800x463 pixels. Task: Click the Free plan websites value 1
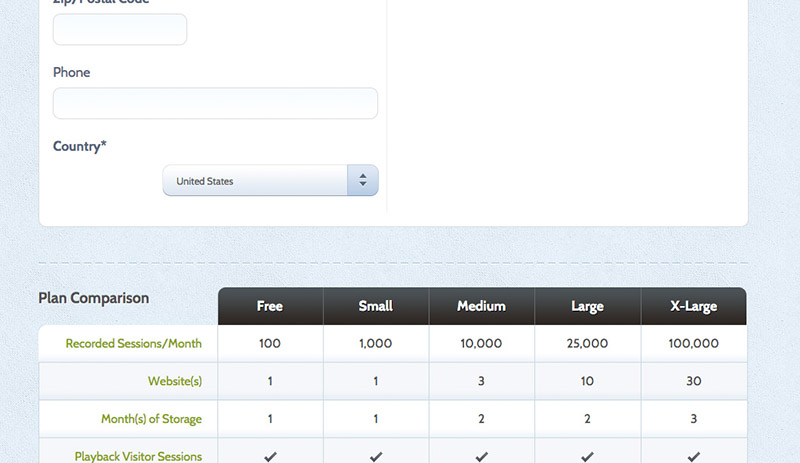point(270,381)
